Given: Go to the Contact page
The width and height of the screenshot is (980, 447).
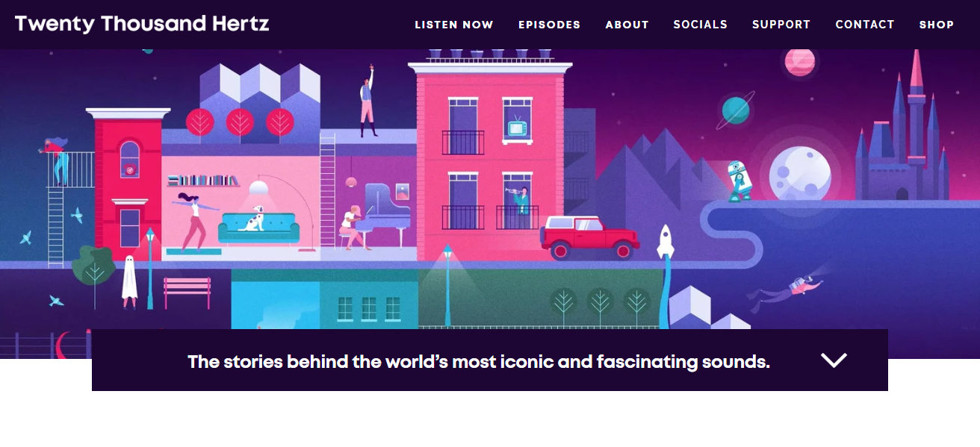Looking at the screenshot, I should 865,25.
